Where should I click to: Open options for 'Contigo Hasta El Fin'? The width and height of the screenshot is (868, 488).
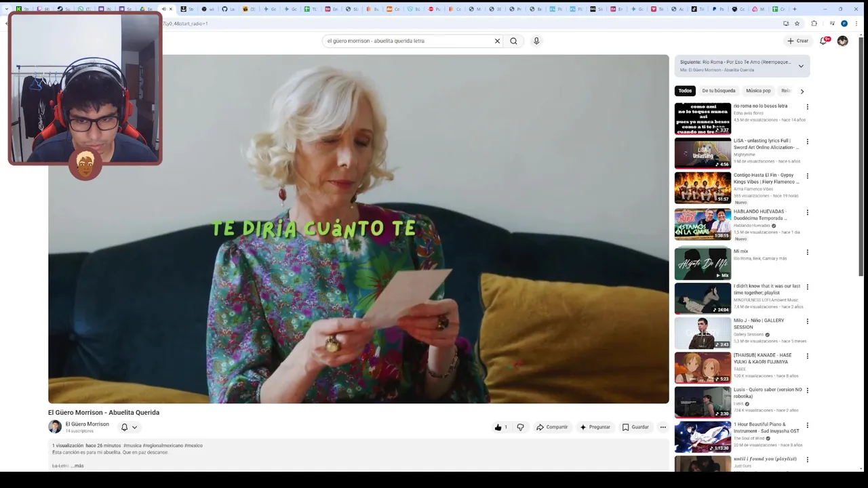coord(807,176)
